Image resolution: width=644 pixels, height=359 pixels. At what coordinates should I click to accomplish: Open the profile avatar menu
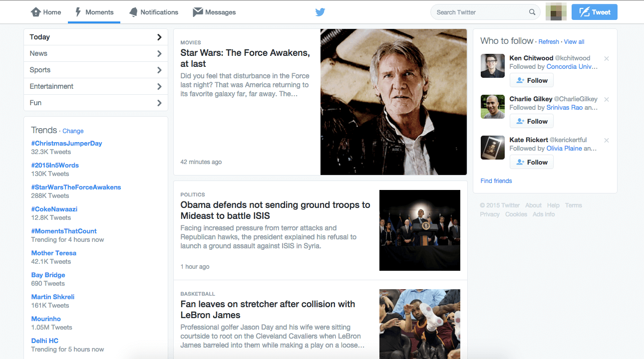[x=556, y=12]
